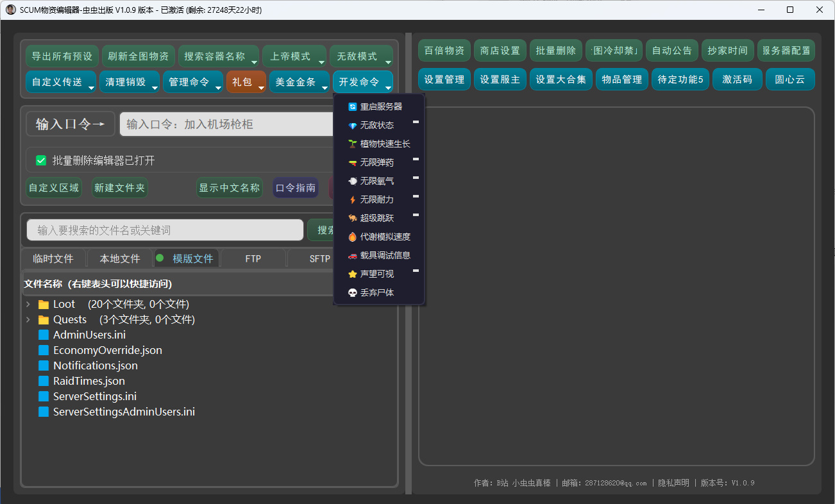
Task: Click the 导出所有预设 button
Action: coord(62,56)
